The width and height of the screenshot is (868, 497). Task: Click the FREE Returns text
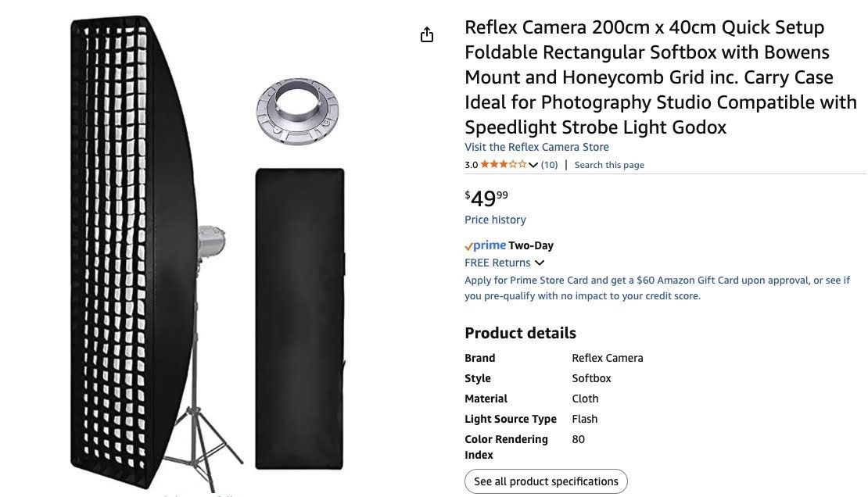point(497,263)
